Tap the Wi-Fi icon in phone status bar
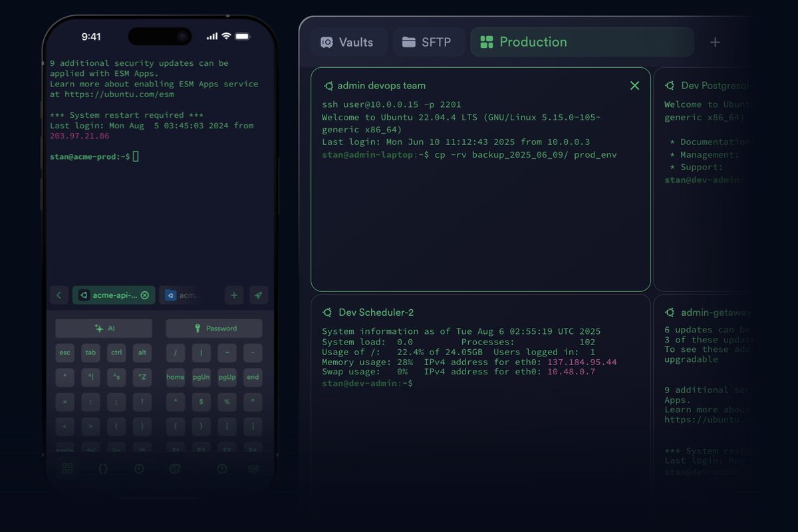The width and height of the screenshot is (798, 532). (x=227, y=36)
